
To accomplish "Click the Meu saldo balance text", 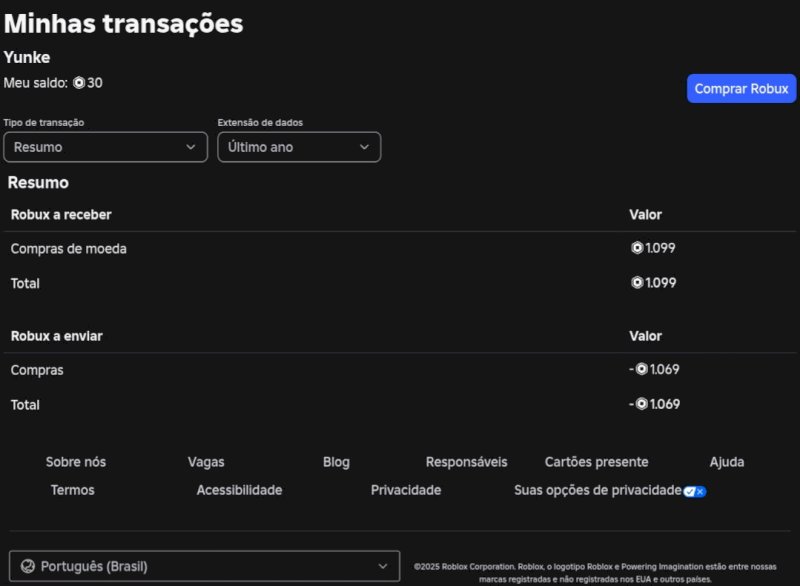I will click(x=53, y=83).
